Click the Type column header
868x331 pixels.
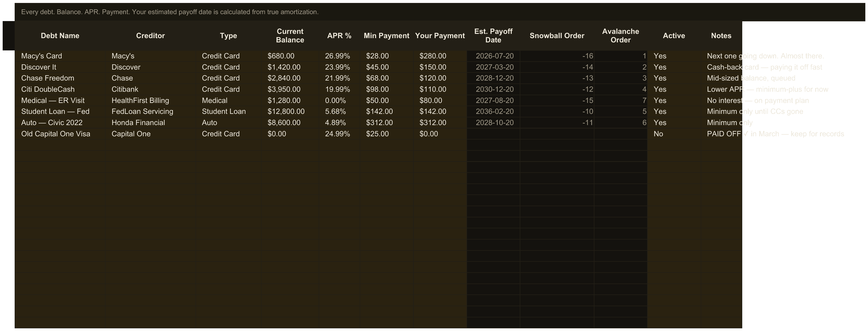[x=229, y=36]
